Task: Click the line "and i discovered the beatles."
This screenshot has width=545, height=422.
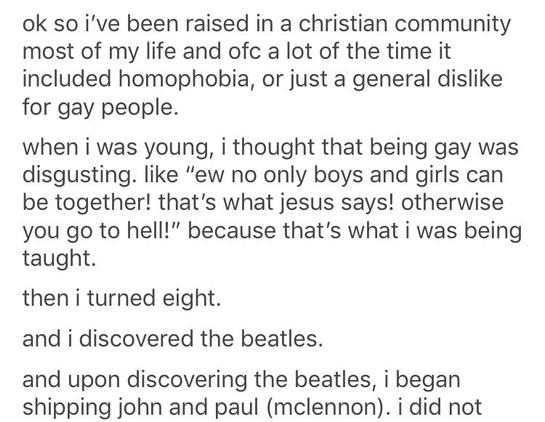Action: [x=172, y=339]
